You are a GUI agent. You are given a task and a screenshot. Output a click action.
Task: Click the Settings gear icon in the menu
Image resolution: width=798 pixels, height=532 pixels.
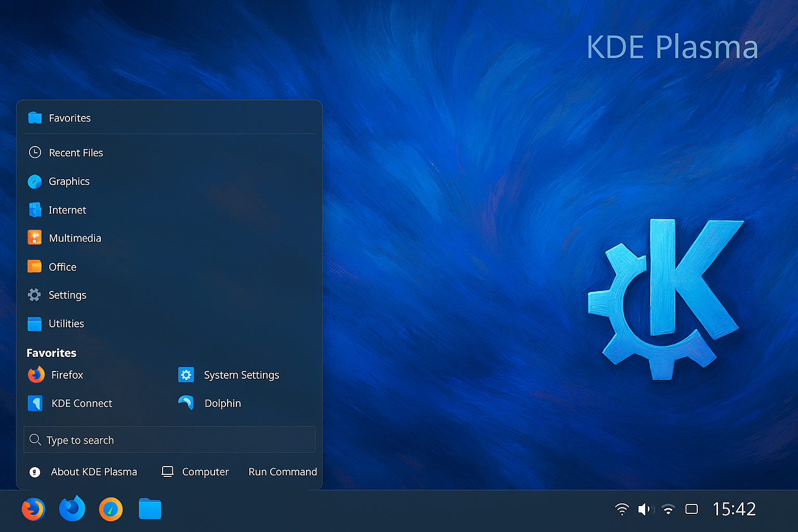click(35, 295)
